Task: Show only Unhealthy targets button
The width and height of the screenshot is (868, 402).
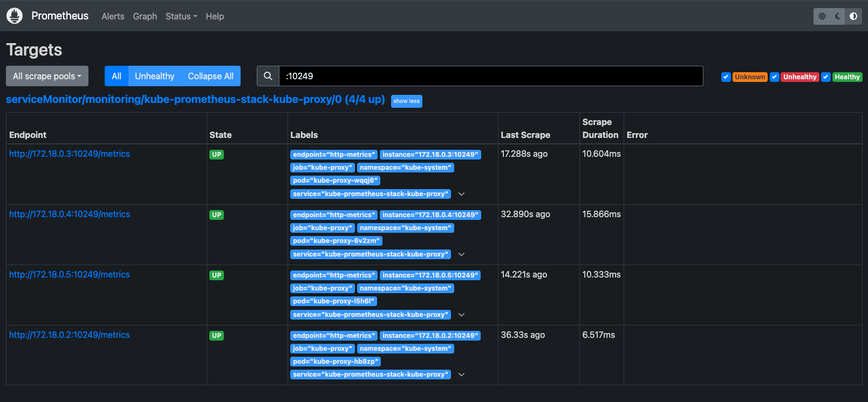Action: [x=155, y=76]
